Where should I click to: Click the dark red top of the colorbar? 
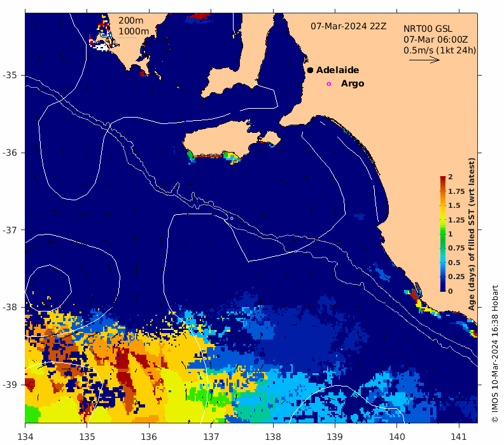click(443, 179)
